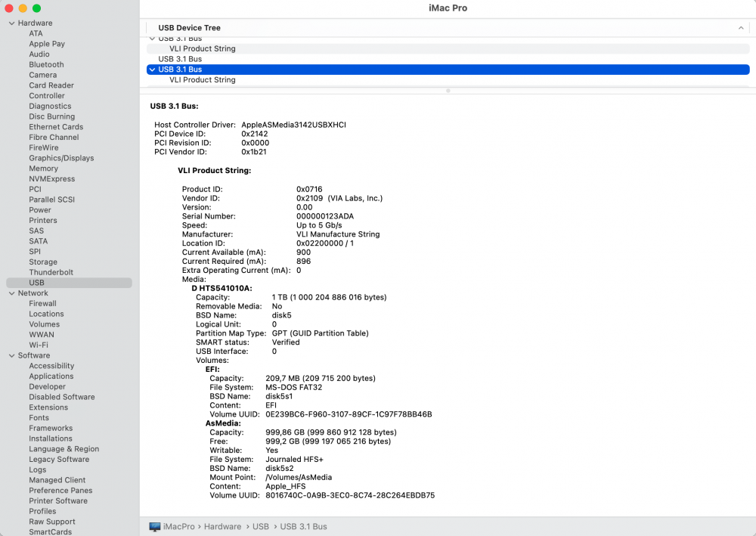Viewport: 756px width, 536px height.
Task: Open Apple Pay in the sidebar
Action: pos(47,44)
